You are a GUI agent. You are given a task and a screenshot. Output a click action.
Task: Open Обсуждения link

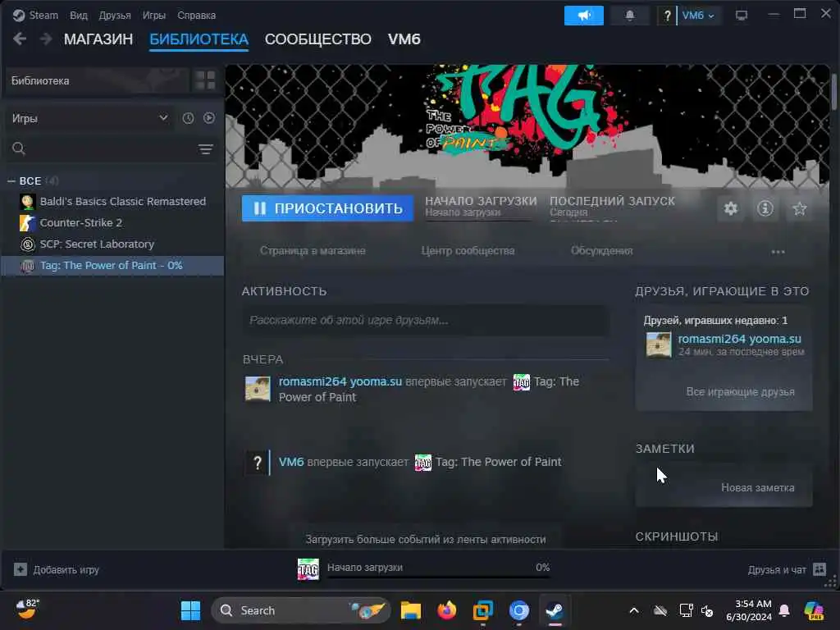point(601,251)
